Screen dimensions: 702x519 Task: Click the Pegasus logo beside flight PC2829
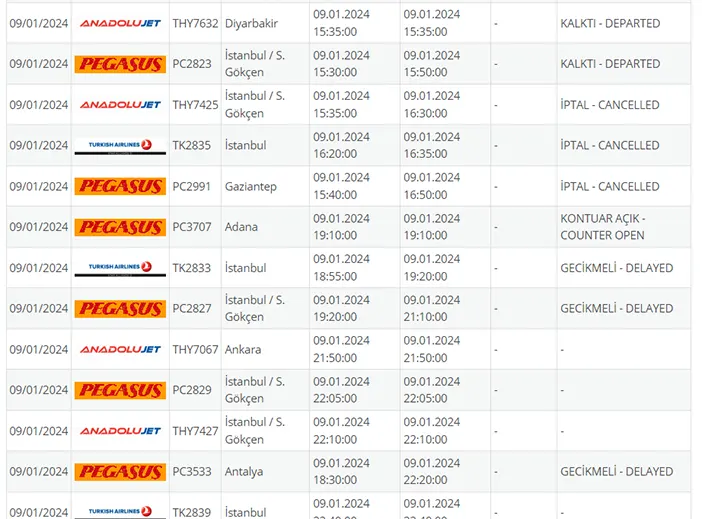pyautogui.click(x=120, y=390)
